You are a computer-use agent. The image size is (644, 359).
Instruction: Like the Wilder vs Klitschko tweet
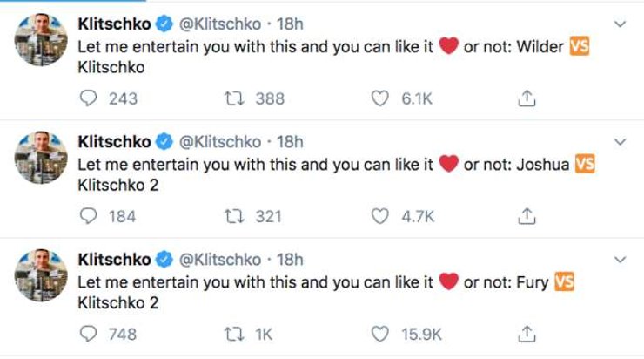pos(379,98)
